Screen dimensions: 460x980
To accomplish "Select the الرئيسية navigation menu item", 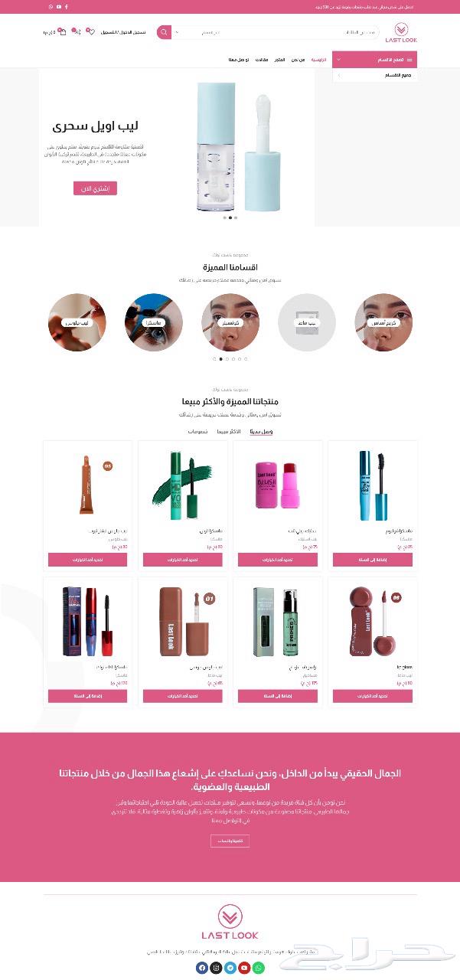I will point(318,60).
